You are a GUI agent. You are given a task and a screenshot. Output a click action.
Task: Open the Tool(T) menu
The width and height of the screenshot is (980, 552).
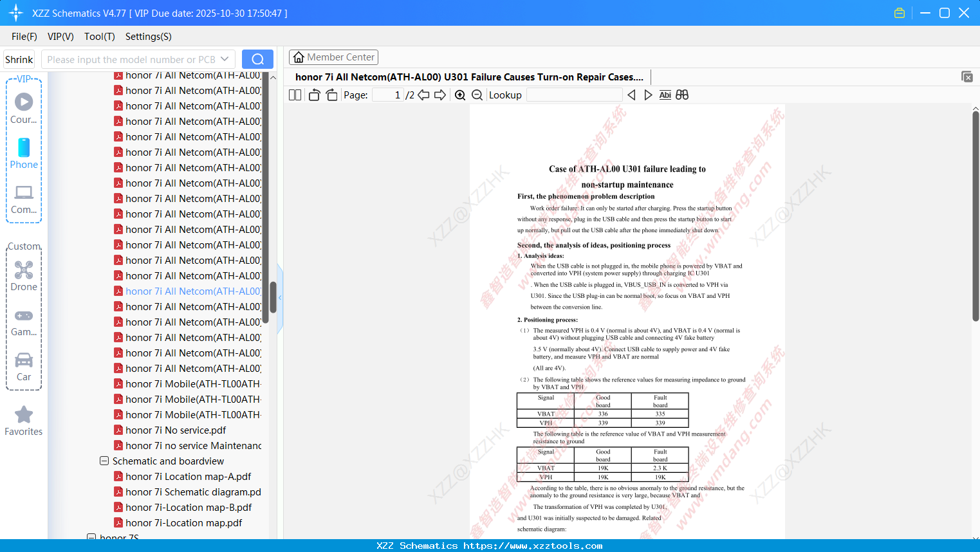point(100,37)
